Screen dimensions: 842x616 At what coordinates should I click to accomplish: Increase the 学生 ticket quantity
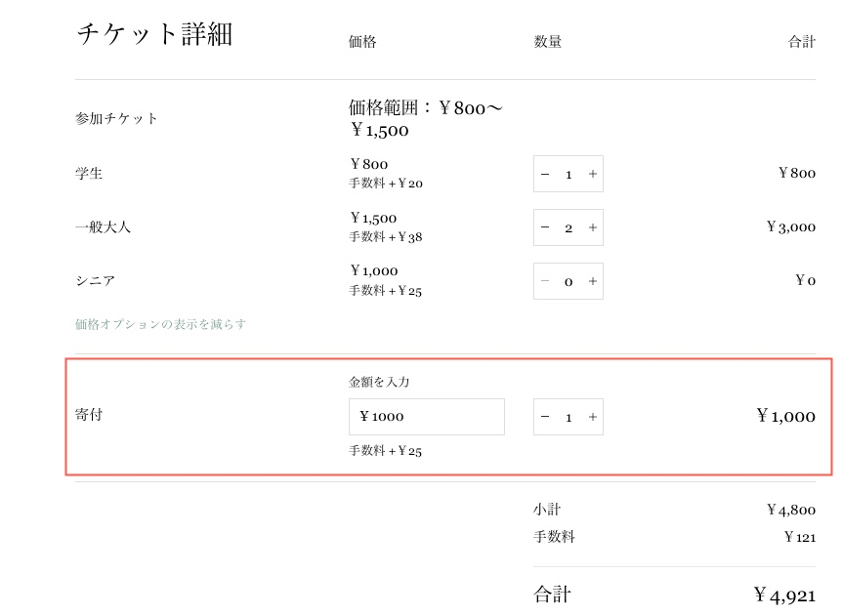pyautogui.click(x=592, y=174)
